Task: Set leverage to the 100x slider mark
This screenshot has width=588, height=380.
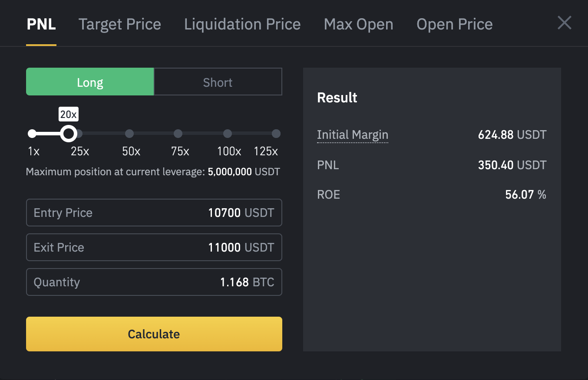Action: 228,134
